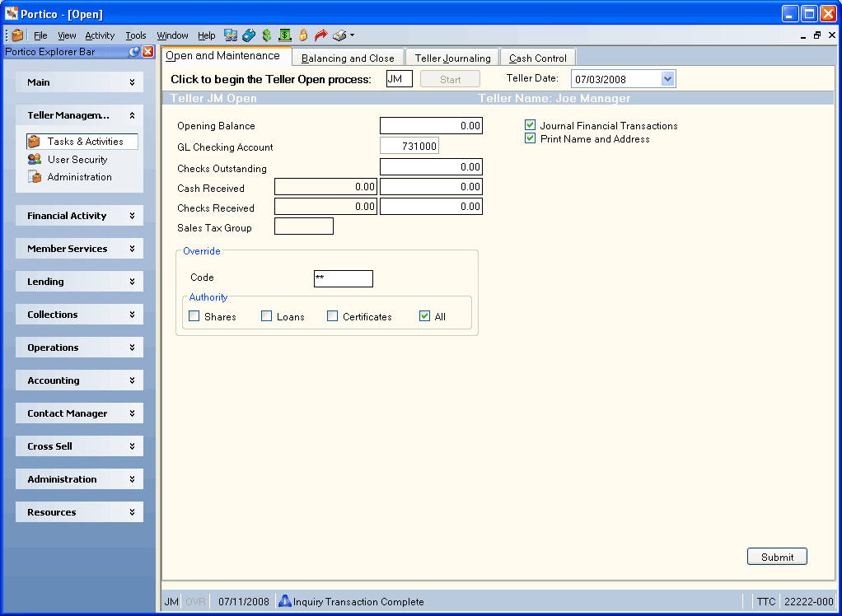Viewport: 842px width, 616px height.
Task: Expand the Lending section
Action: coord(79,282)
